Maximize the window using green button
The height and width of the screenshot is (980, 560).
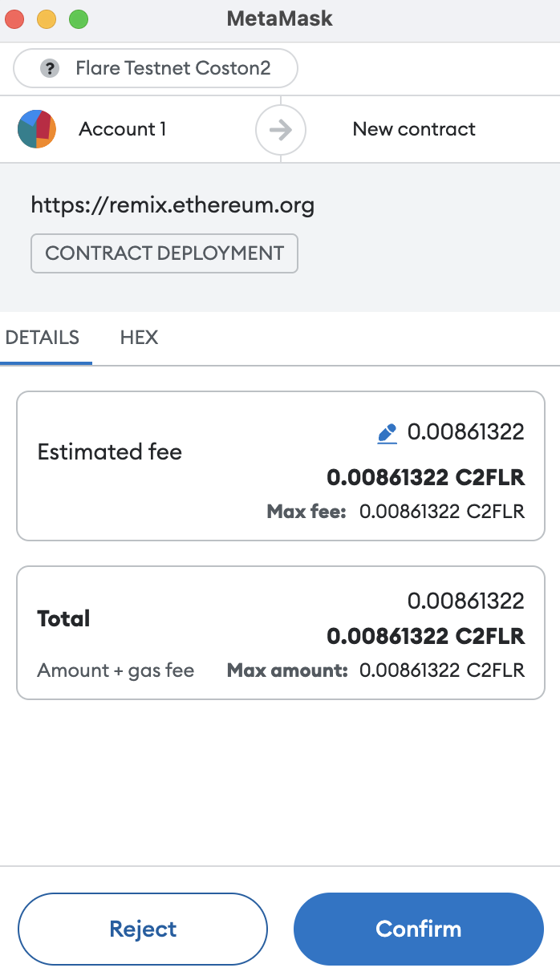tap(78, 19)
